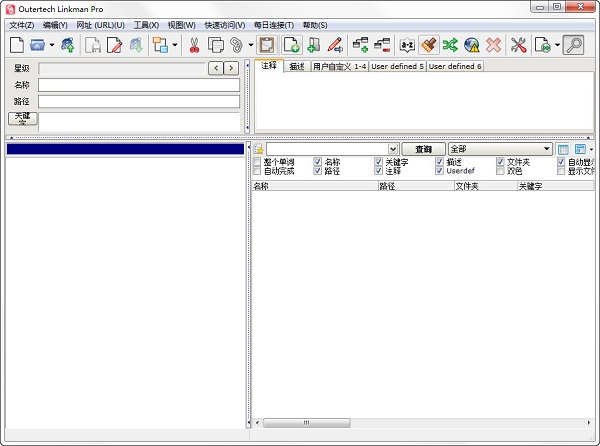The height and width of the screenshot is (446, 600).
Task: Click the 名称 input field
Action: point(139,85)
